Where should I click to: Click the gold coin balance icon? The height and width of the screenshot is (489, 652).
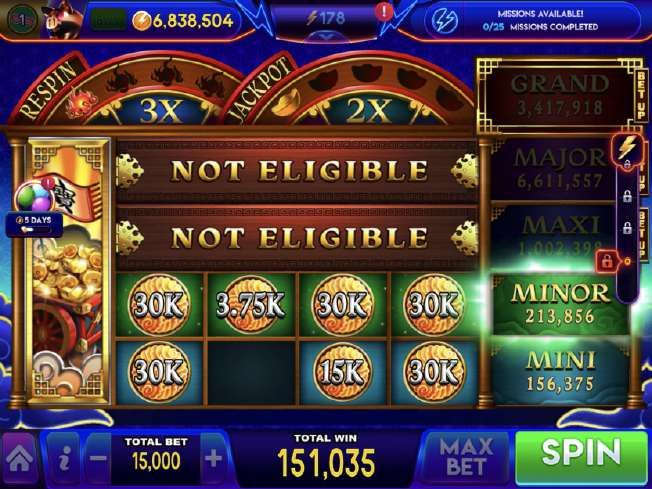coord(141,21)
